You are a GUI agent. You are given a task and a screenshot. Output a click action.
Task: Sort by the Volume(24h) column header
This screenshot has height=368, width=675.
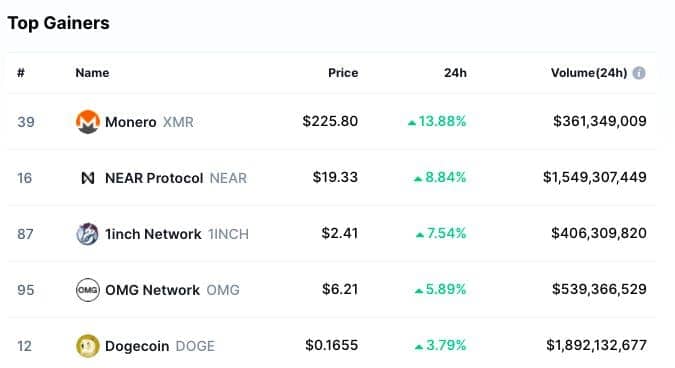click(x=589, y=73)
